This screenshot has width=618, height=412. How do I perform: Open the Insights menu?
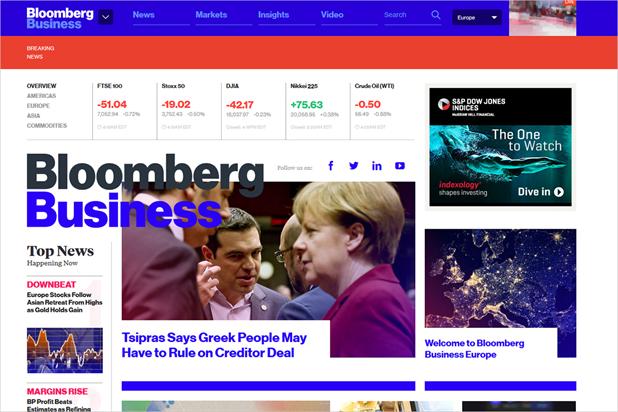(x=274, y=15)
